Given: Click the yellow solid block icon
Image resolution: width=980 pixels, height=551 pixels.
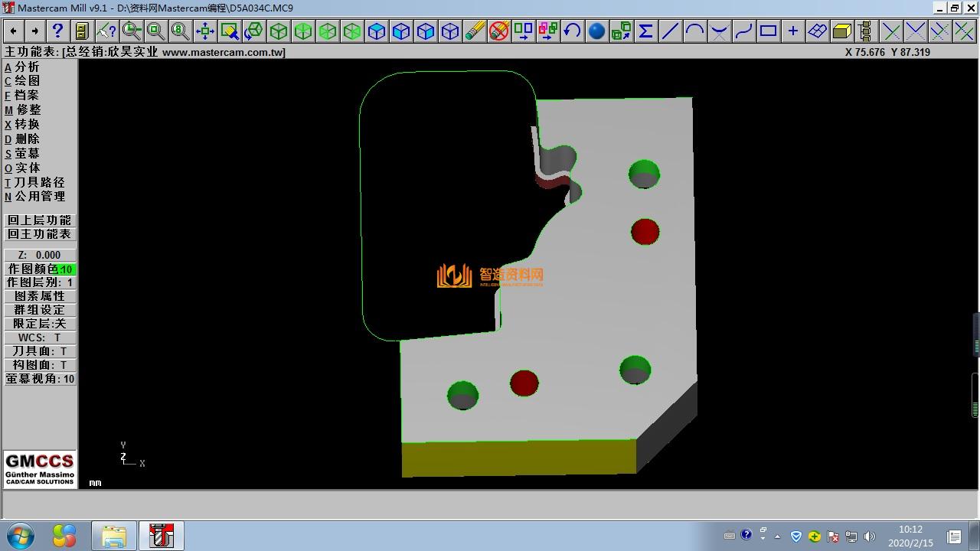Looking at the screenshot, I should click(x=841, y=31).
